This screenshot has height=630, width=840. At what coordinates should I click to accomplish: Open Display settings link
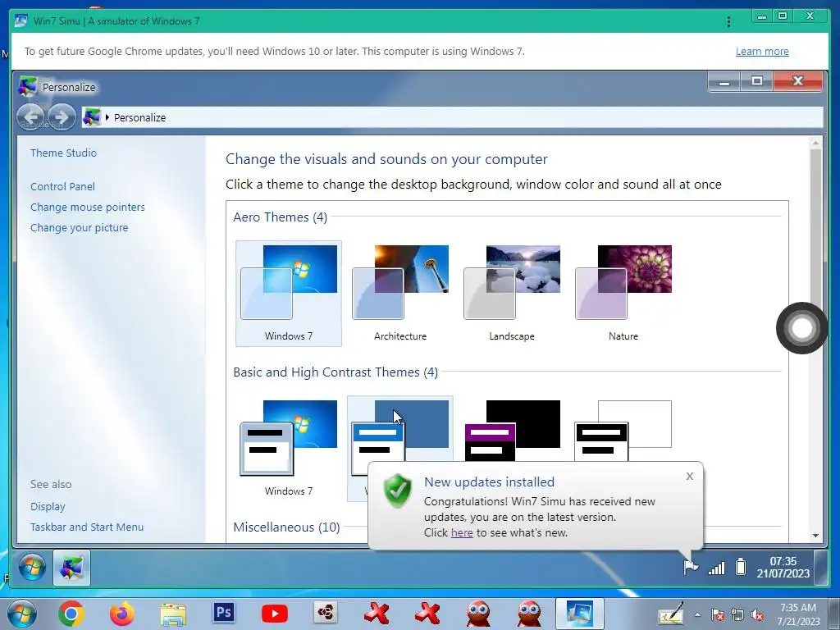pyautogui.click(x=48, y=506)
